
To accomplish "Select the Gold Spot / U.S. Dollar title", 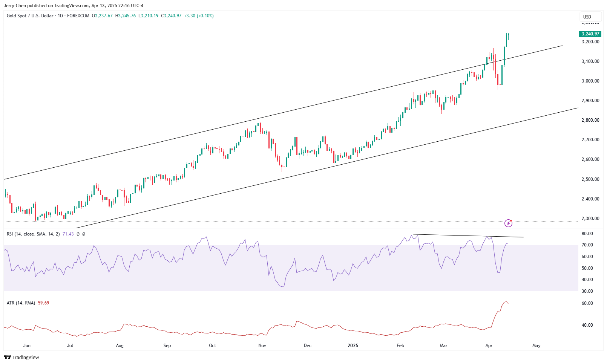I will point(30,16).
